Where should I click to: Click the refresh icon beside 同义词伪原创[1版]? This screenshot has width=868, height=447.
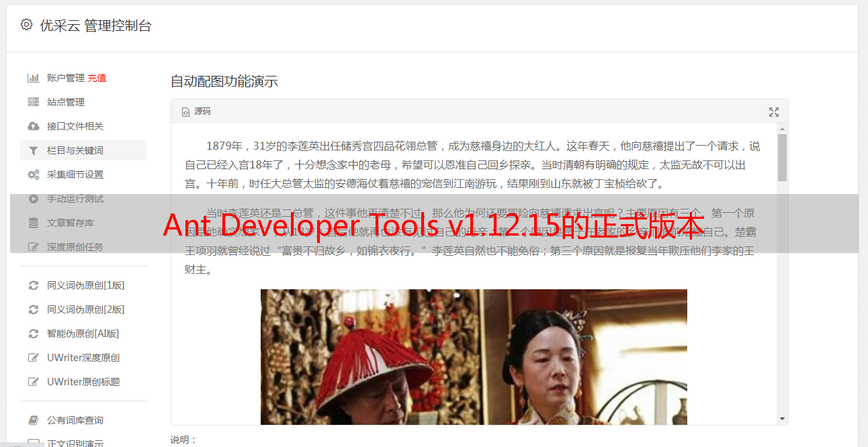click(33, 285)
